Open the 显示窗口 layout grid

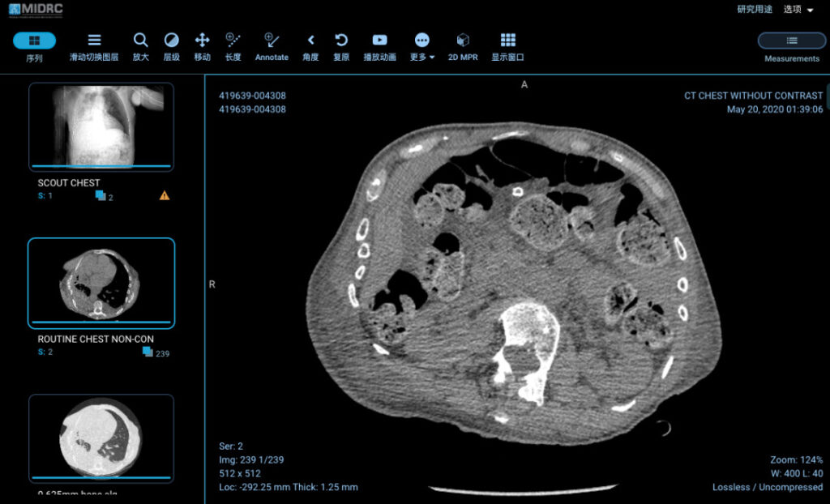(x=507, y=46)
